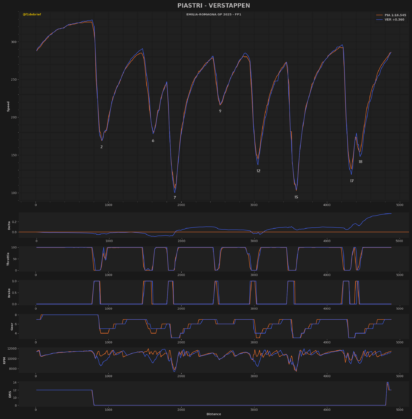Click the 8000 tick on RPM axis
Screen dimensions: 412x419
[13, 369]
